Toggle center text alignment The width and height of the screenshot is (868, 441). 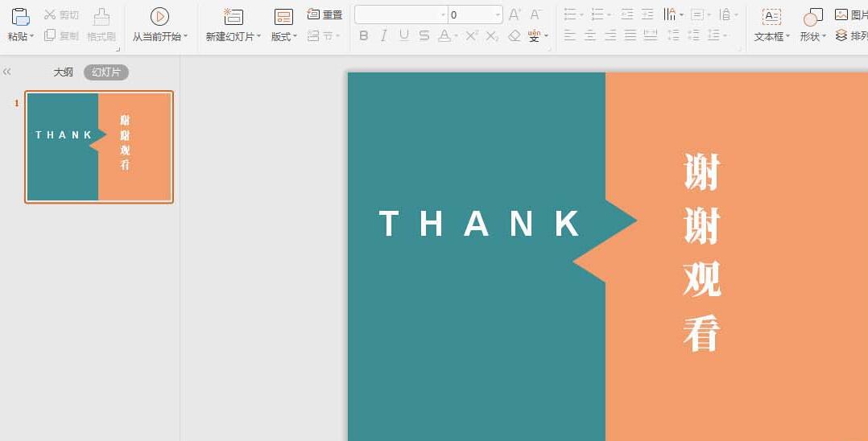tap(590, 36)
